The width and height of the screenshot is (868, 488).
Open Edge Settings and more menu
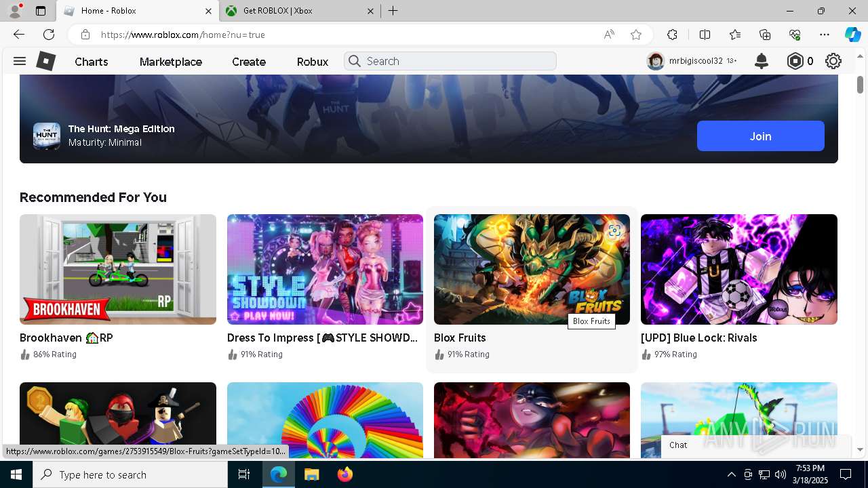(825, 35)
